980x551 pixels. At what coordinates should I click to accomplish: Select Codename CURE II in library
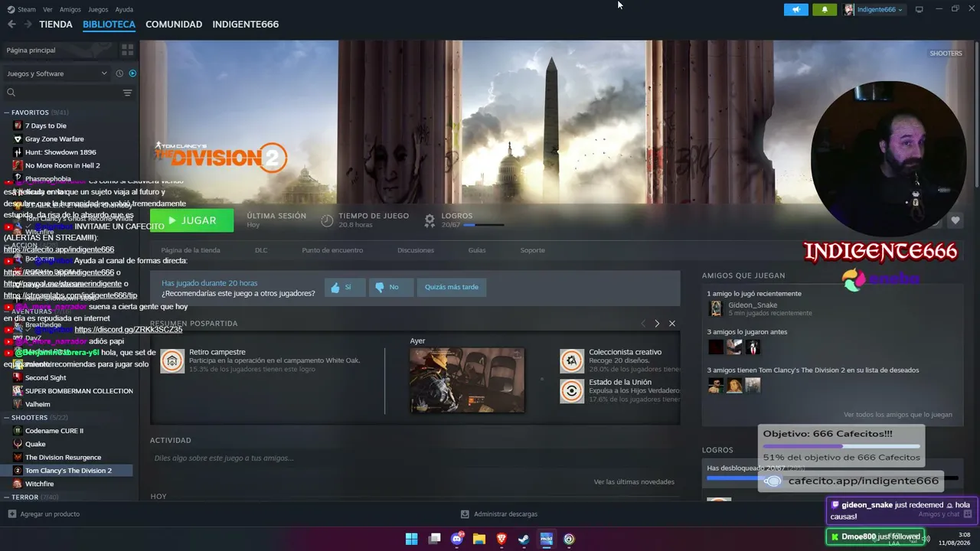point(54,431)
